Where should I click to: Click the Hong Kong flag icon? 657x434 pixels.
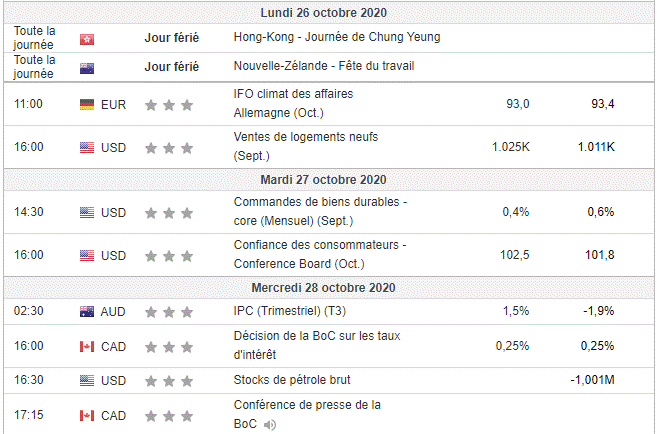tap(87, 38)
